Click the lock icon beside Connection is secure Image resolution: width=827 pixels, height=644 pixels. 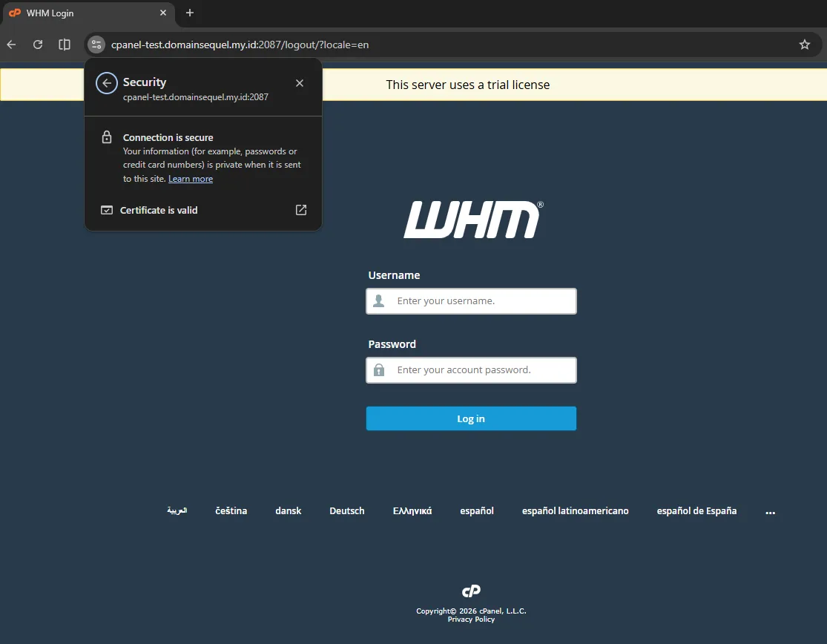[x=107, y=137]
